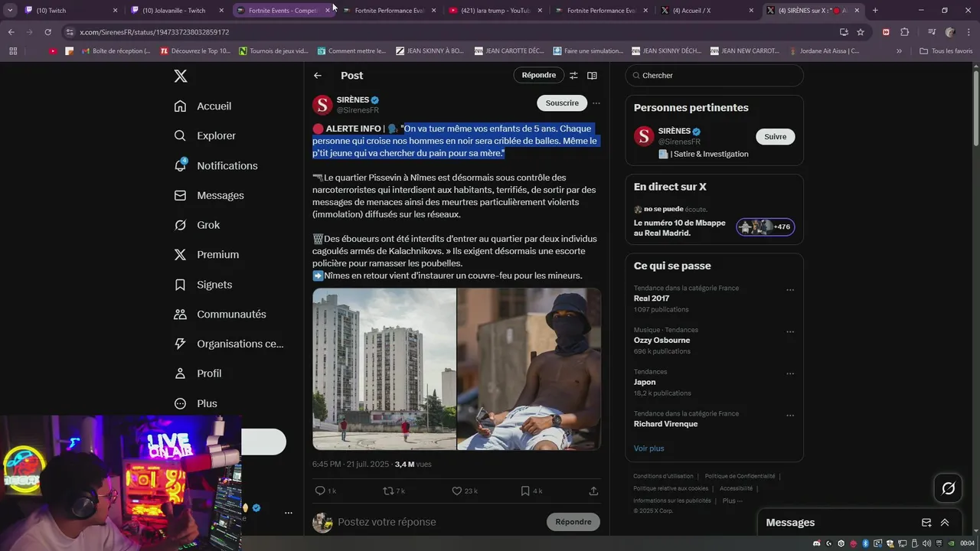Open SIRÈNES avatar on the post
Image resolution: width=980 pixels, height=551 pixels.
pyautogui.click(x=322, y=105)
